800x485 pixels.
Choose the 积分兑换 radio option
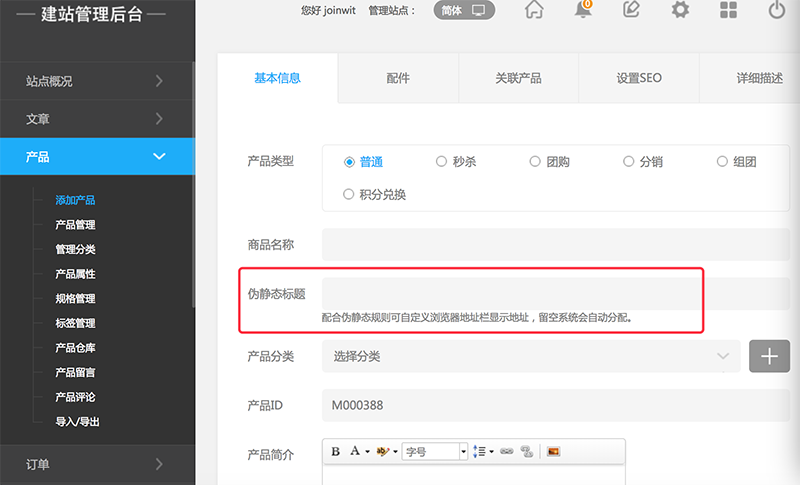[349, 194]
